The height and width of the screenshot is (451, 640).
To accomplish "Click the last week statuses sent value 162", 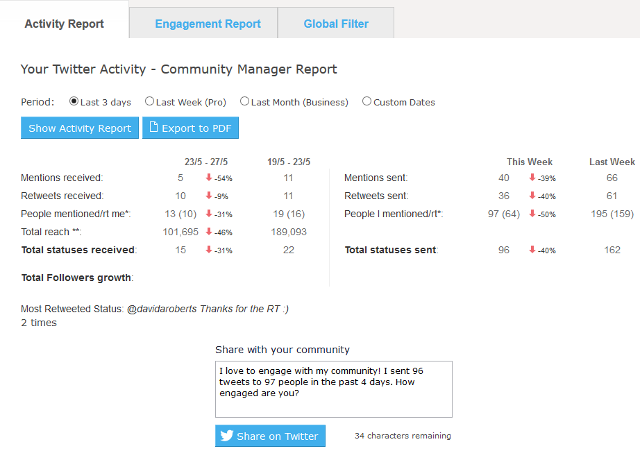I will coord(612,250).
